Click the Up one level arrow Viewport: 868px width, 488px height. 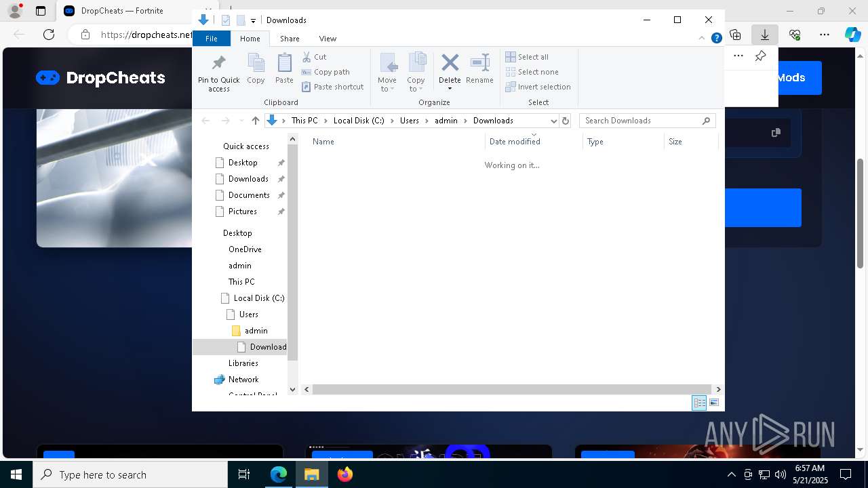click(x=255, y=121)
